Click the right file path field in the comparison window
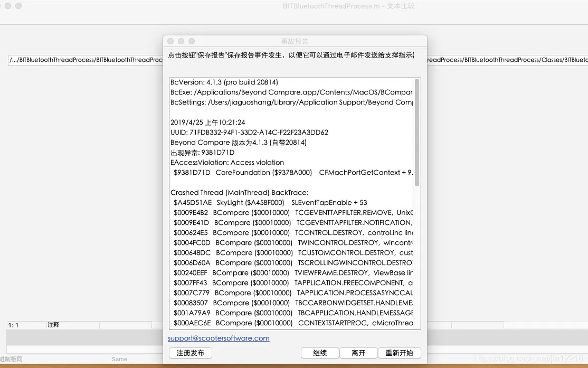Image resolution: width=588 pixels, height=368 pixels. [x=507, y=60]
